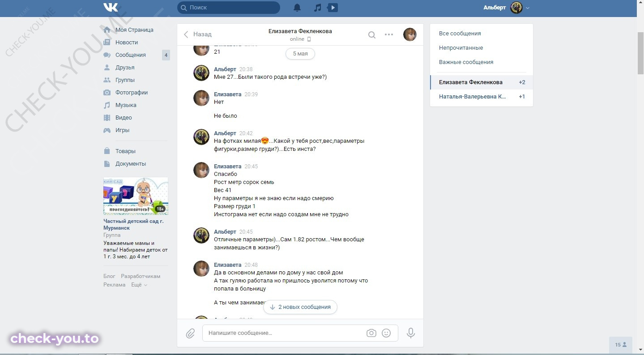Click Елизавета avatar on 20:45 message
Screen dimensions: 644x355
(x=201, y=170)
